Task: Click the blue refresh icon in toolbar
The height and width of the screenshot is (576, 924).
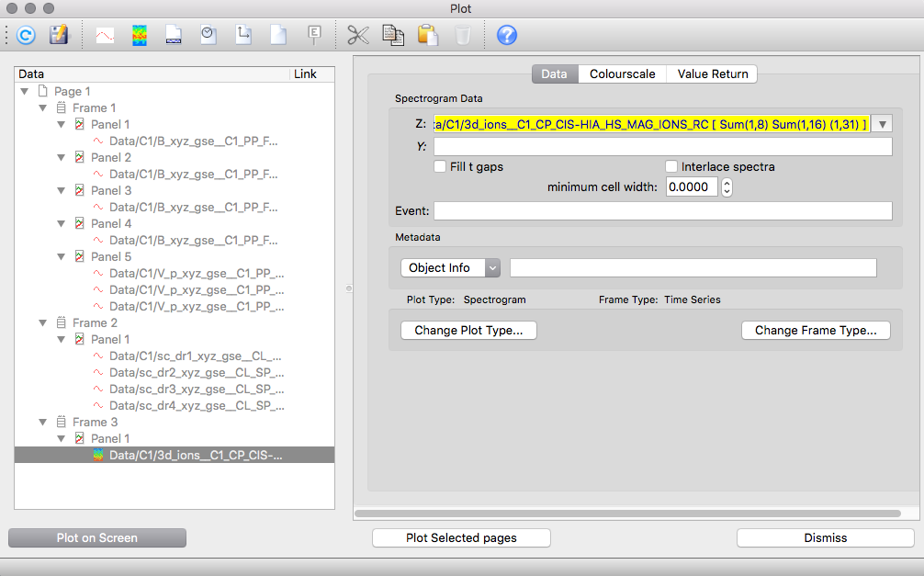Action: coord(26,35)
